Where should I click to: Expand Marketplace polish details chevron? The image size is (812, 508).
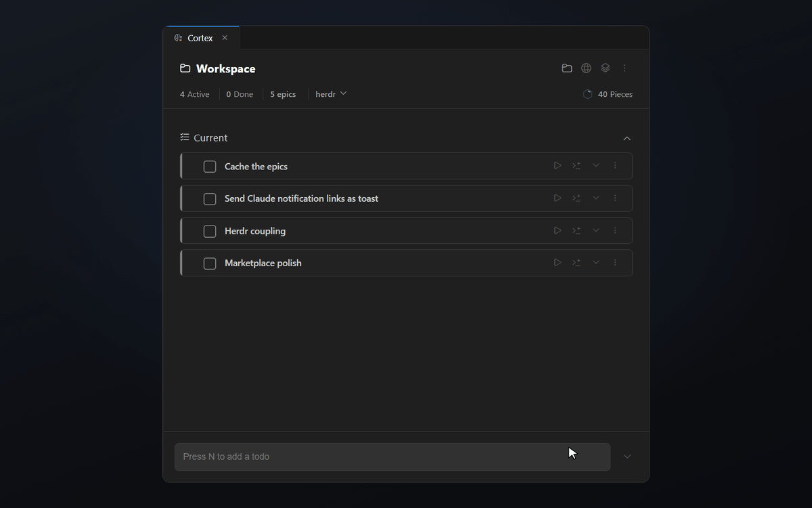click(596, 263)
